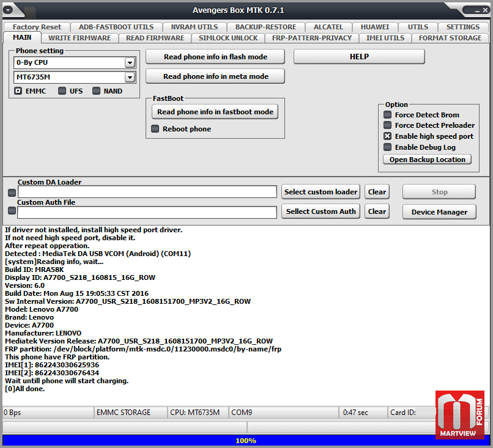The image size is (493, 448).
Task: Click the IMEI[2] log line
Action: click(52, 373)
